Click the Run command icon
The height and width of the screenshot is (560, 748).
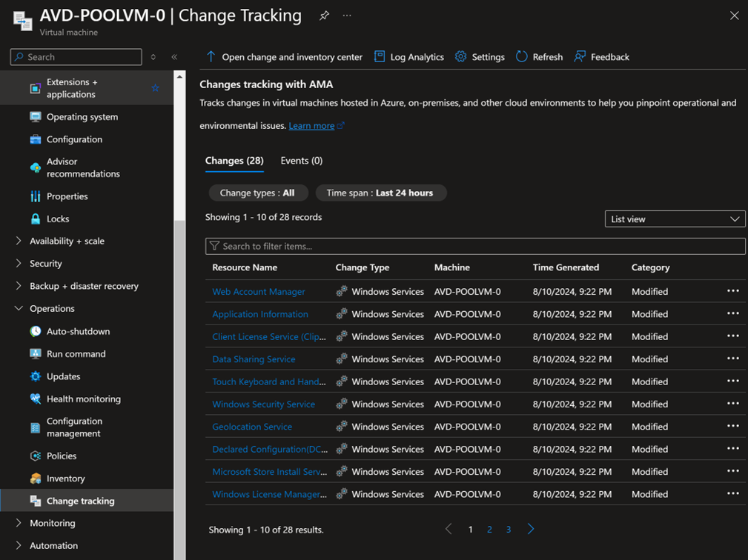(x=36, y=353)
